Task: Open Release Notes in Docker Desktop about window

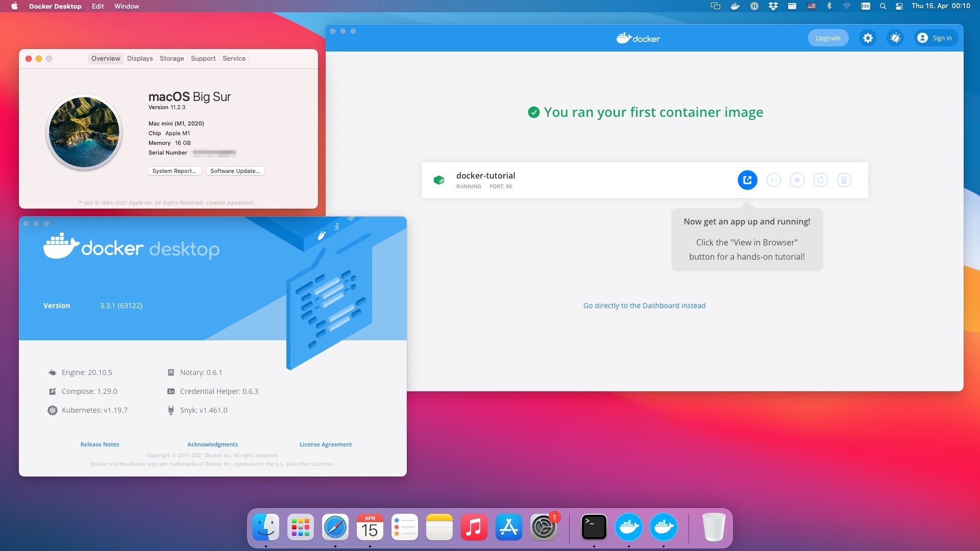Action: click(100, 444)
